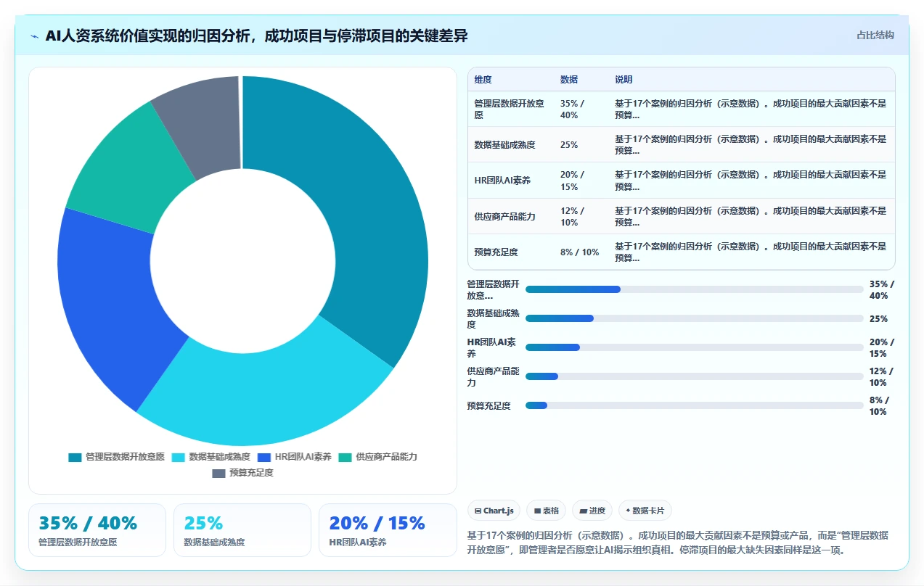This screenshot has height=586, width=924.
Task: Toggle 数据基础成熟度 legend color swatch
Action: [x=179, y=457]
